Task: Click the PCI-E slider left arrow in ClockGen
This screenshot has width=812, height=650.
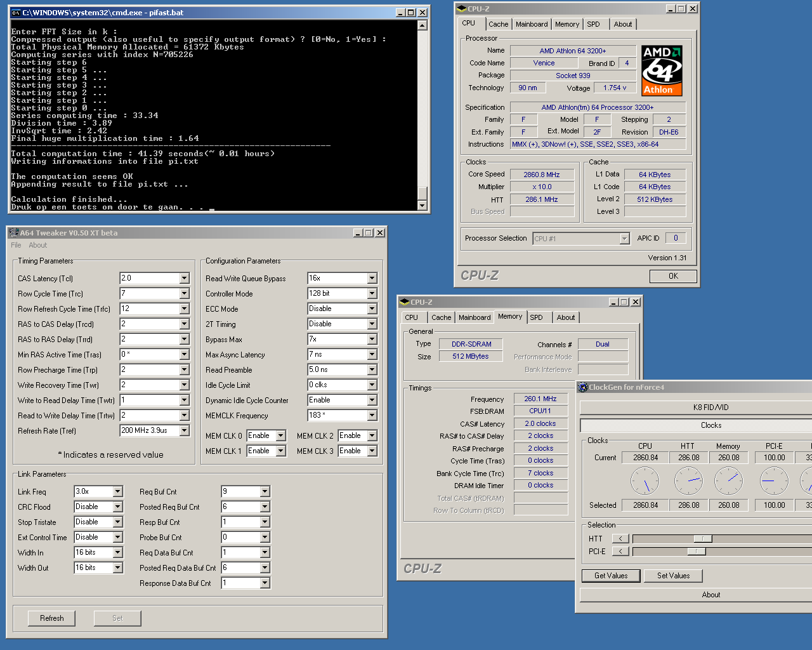Action: 620,552
